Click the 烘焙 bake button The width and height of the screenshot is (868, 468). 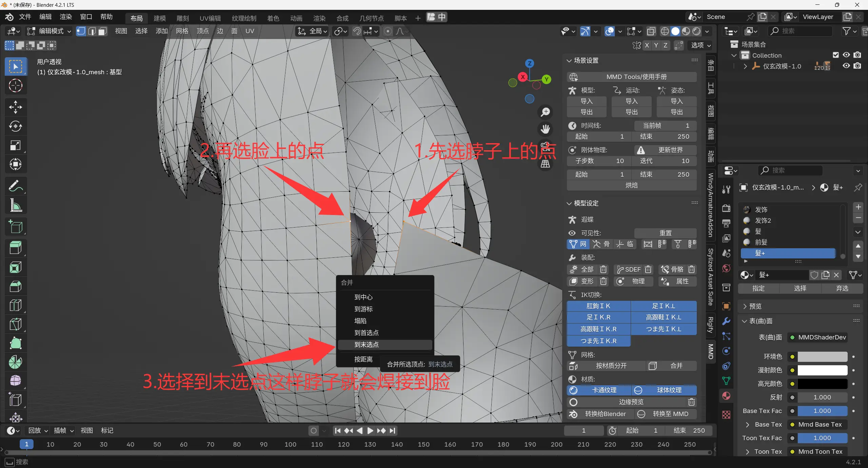[x=631, y=185]
